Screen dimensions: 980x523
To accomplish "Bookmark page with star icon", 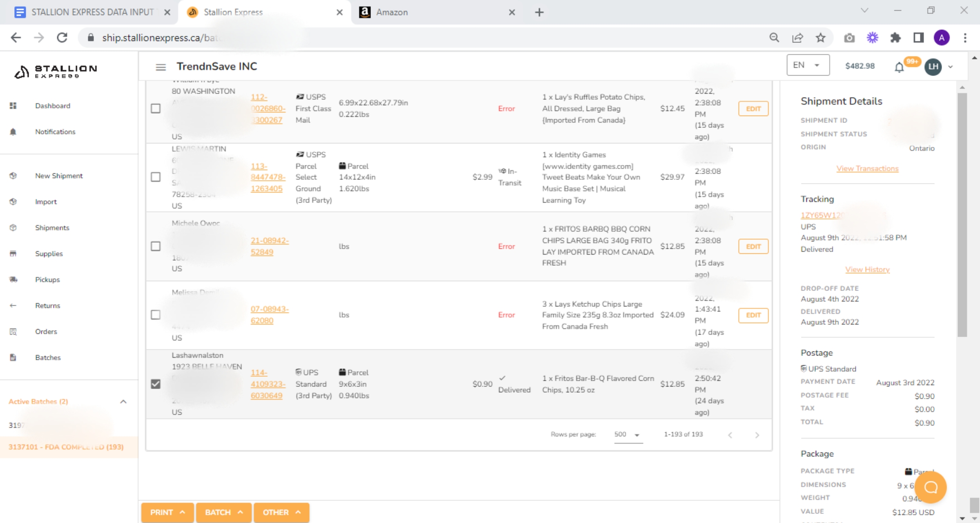I will 820,38.
